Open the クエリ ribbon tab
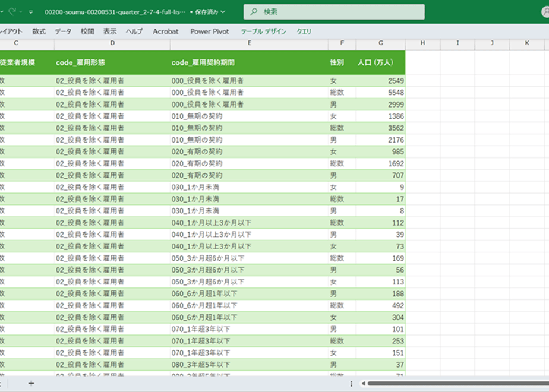Screen dimensions: 549x392 304,31
